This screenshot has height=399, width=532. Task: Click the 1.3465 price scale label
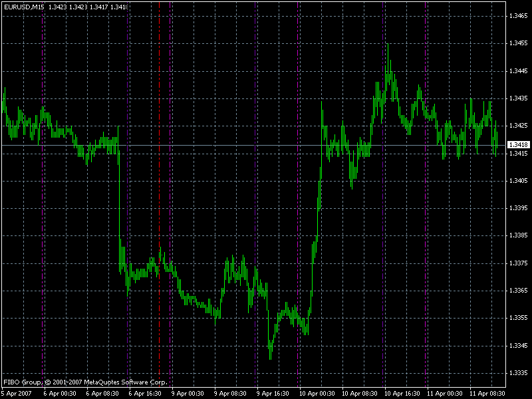519,16
